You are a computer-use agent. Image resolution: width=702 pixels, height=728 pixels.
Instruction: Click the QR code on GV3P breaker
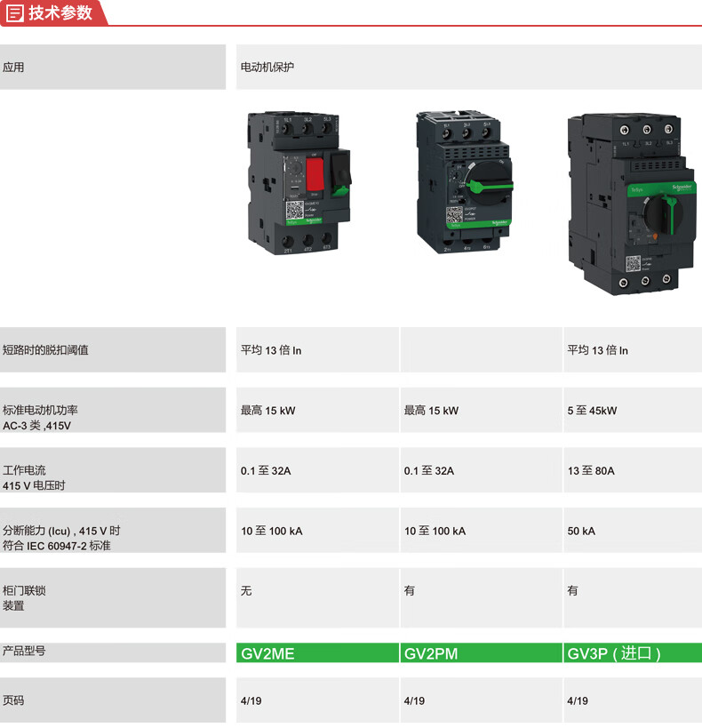click(x=633, y=264)
